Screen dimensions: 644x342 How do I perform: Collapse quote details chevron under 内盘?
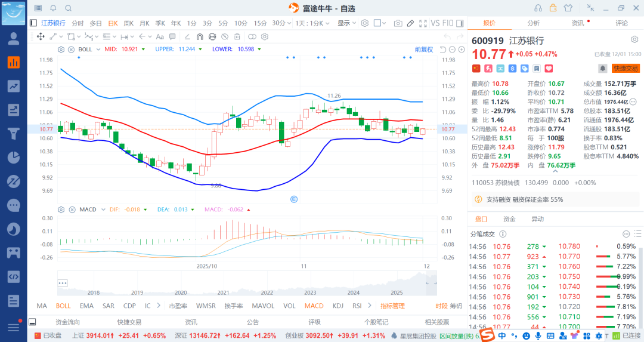[x=555, y=171]
